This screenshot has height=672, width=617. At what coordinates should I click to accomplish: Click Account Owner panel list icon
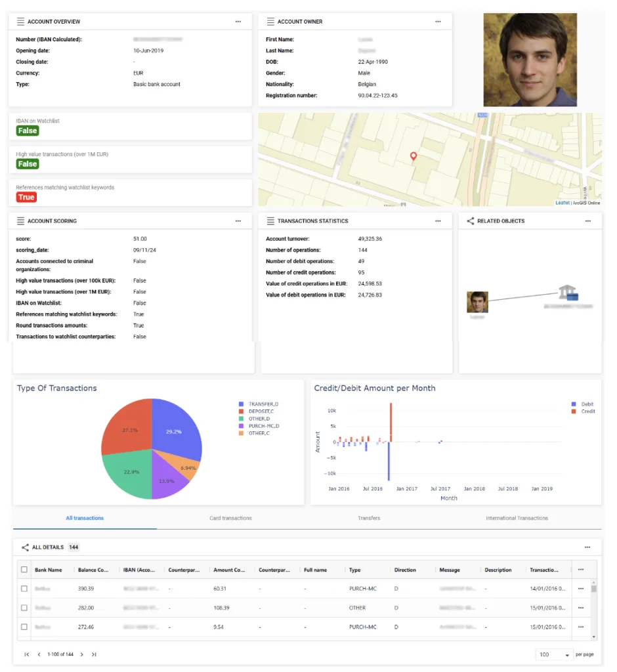(270, 22)
